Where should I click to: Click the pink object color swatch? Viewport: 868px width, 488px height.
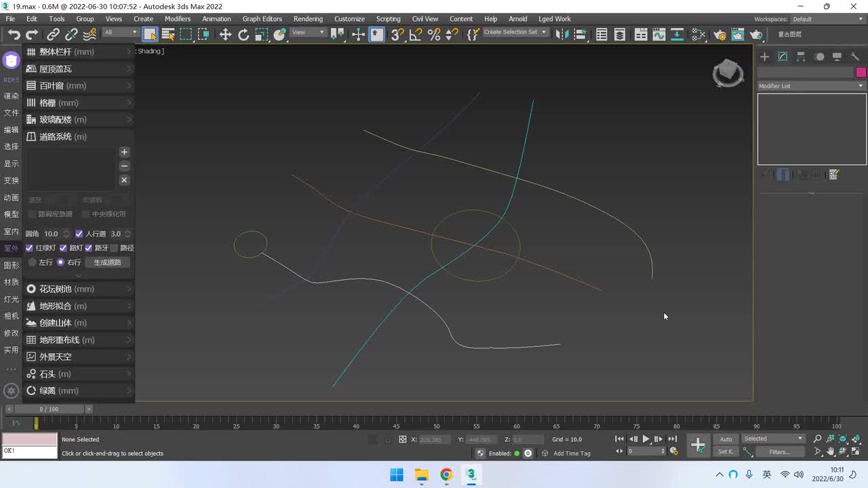pos(861,73)
